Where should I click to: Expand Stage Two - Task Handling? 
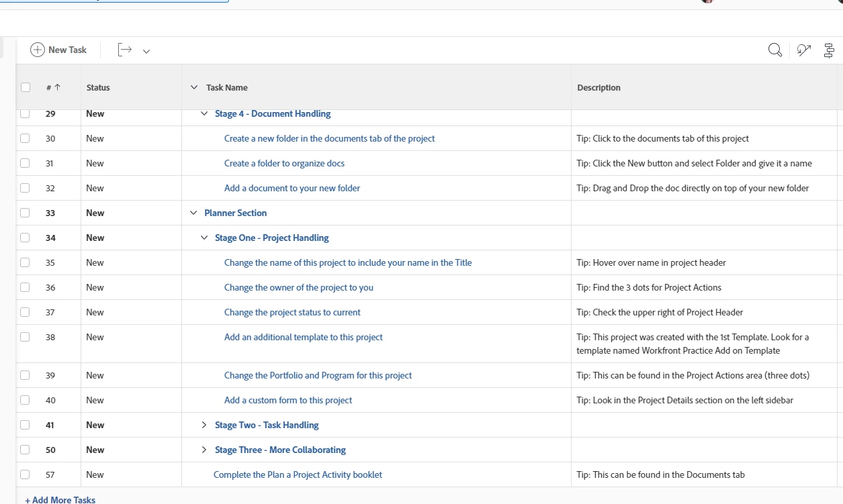204,425
